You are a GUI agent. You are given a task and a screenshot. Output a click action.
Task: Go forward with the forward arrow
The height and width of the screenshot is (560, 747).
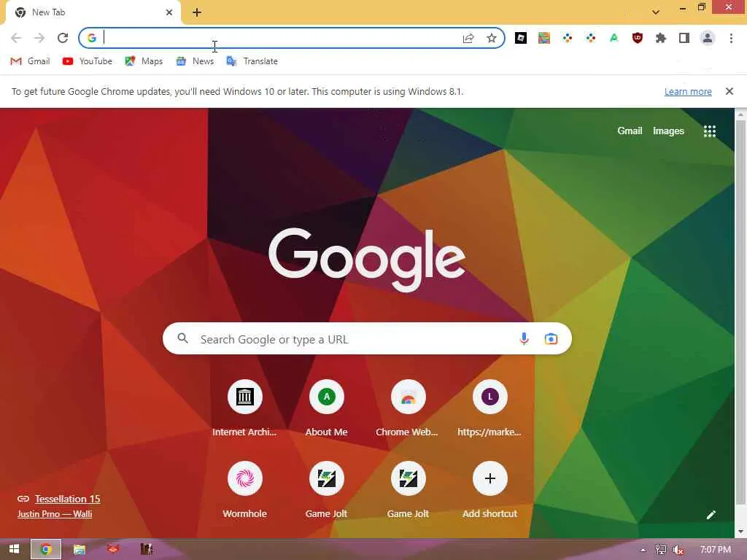click(39, 38)
